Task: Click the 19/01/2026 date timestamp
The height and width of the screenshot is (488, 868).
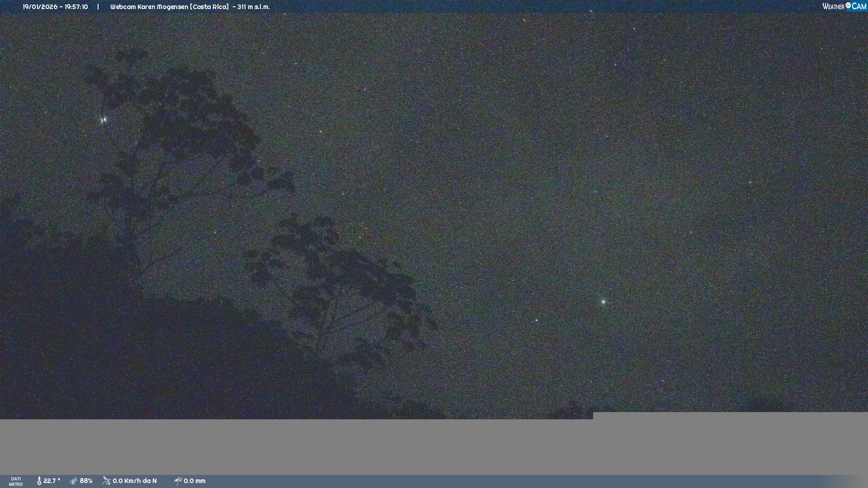Action: (40, 7)
